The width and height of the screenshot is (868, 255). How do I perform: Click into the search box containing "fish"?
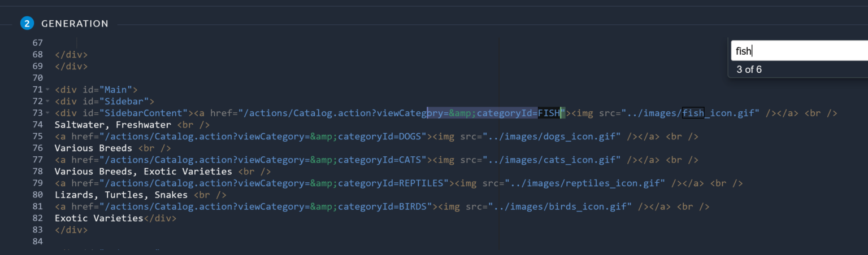tap(797, 51)
